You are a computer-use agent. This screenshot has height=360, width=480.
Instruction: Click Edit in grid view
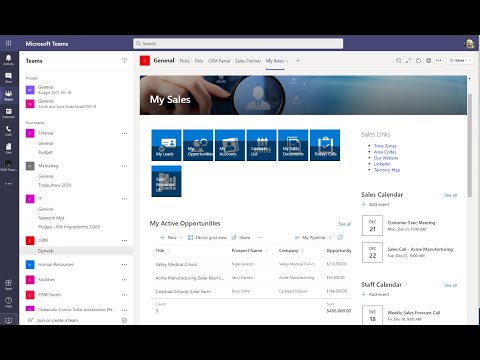[x=207, y=237]
